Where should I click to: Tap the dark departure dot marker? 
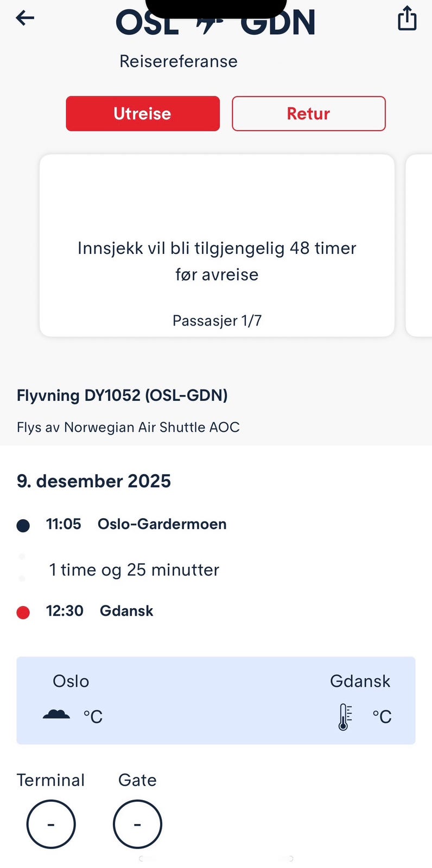[x=23, y=525]
